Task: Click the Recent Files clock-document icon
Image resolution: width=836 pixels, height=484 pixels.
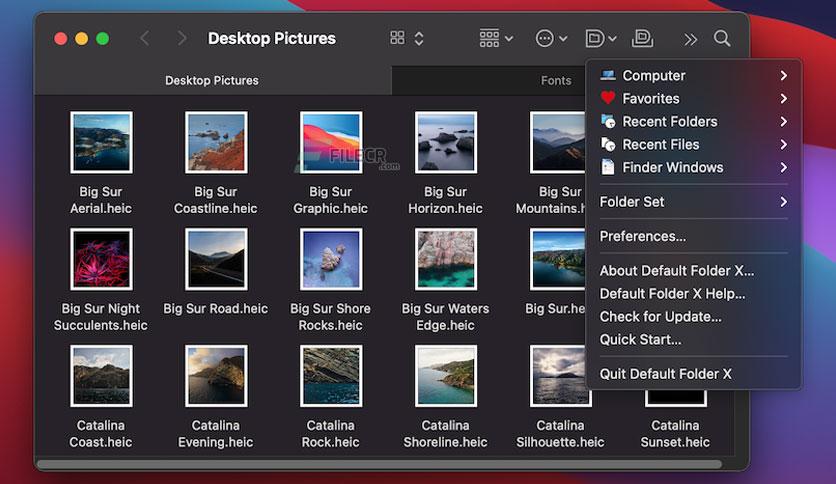Action: (x=608, y=144)
